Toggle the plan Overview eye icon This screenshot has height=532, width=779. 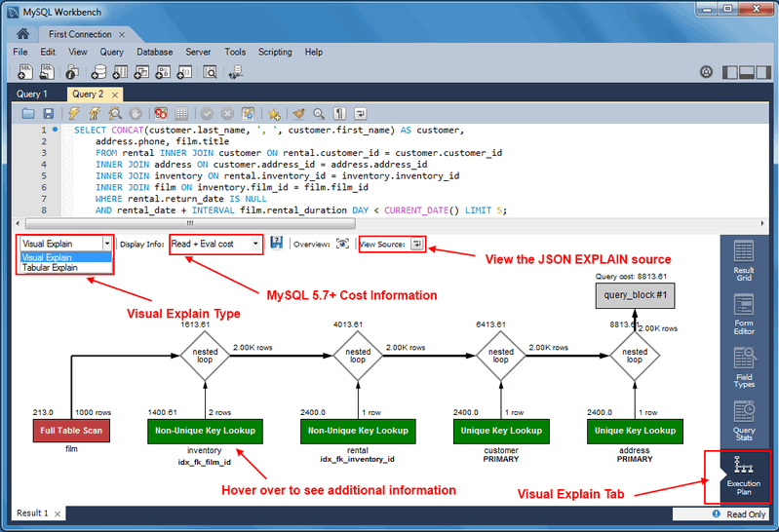(x=342, y=244)
